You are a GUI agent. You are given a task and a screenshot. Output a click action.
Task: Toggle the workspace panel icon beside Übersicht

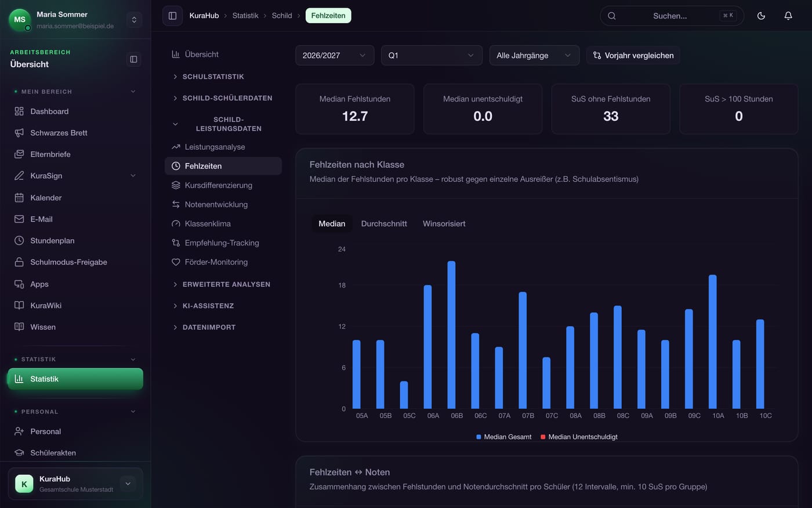133,59
